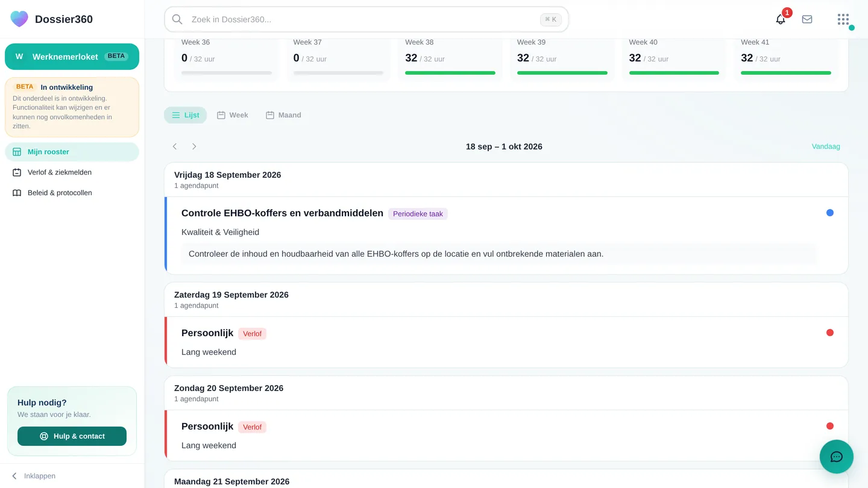This screenshot has height=488, width=868.
Task: Click the search magnifier icon
Action: pos(177,19)
